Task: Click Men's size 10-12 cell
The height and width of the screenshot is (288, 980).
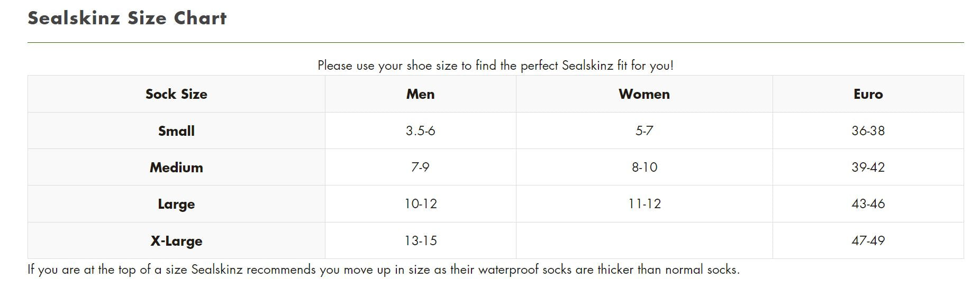Action: (420, 204)
